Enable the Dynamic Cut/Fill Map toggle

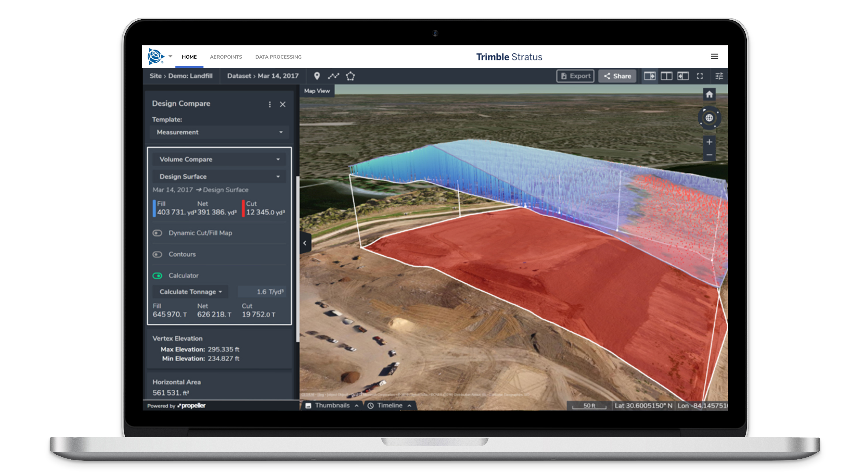point(157,233)
